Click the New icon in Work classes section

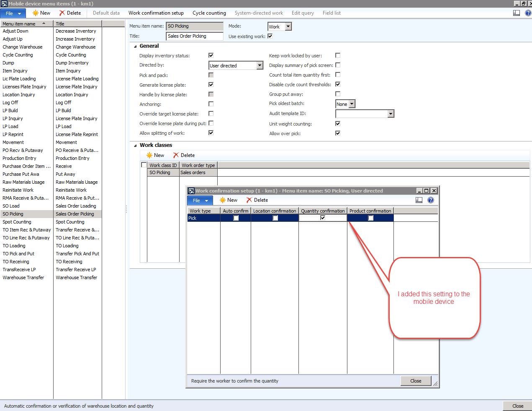coord(149,155)
